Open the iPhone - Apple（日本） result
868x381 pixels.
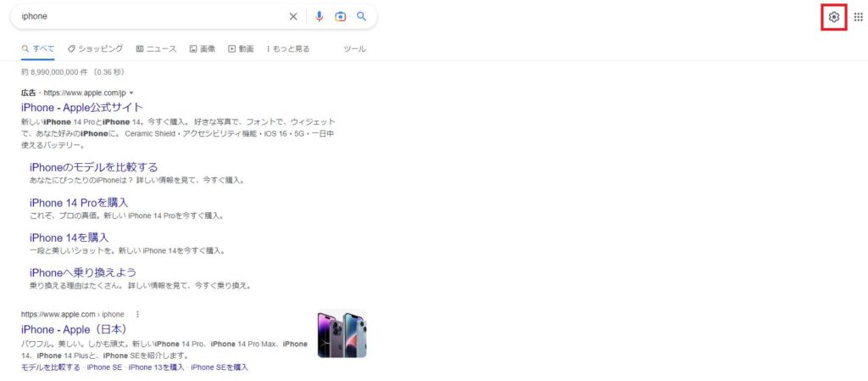click(x=75, y=329)
